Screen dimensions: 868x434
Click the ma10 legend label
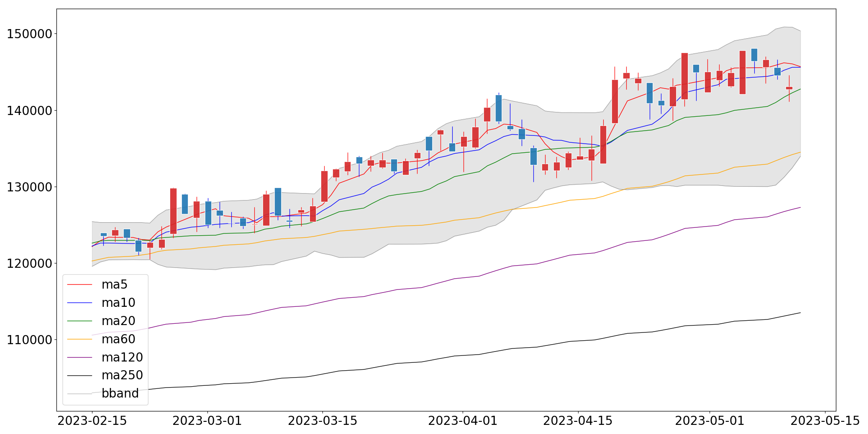(x=118, y=303)
